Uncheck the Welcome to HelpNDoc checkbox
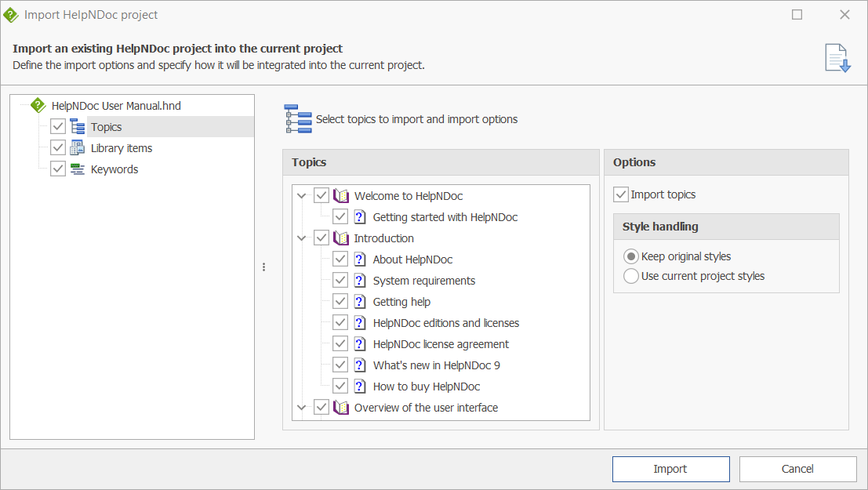This screenshot has width=868, height=490. coord(321,195)
